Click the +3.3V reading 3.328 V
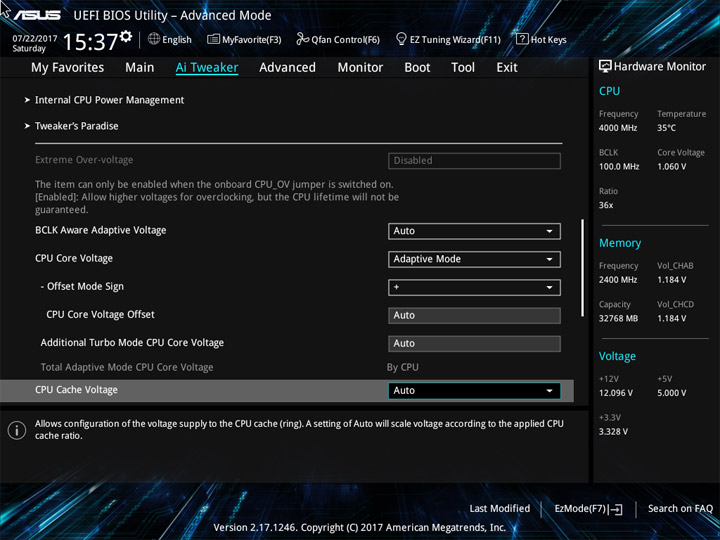The image size is (720, 540). click(x=613, y=432)
